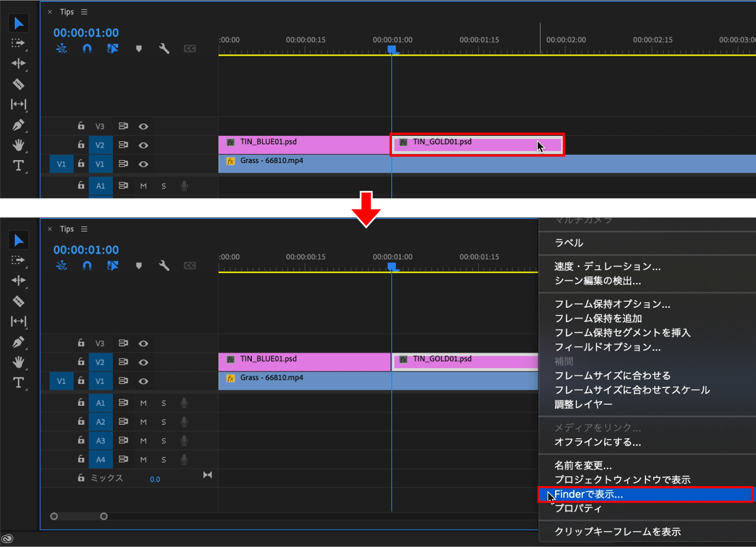Open the Tips panel menu in the upper panel
This screenshot has width=756, height=547.
click(x=84, y=12)
